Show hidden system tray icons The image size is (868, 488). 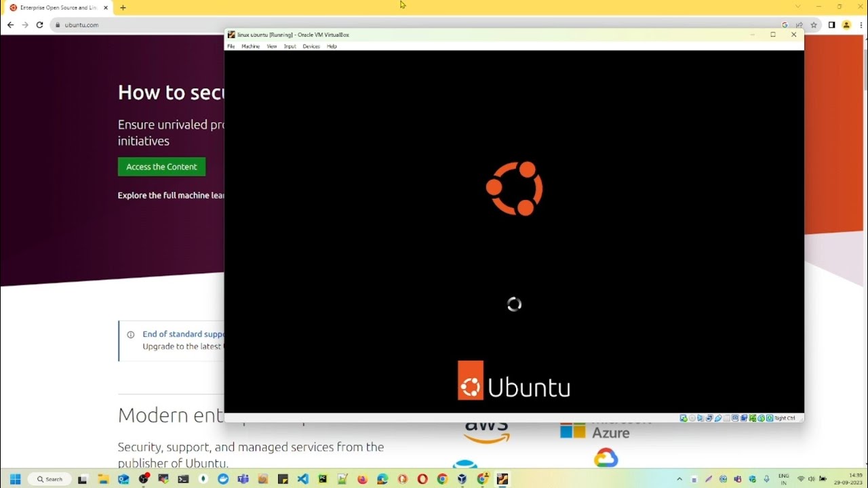pyautogui.click(x=679, y=479)
